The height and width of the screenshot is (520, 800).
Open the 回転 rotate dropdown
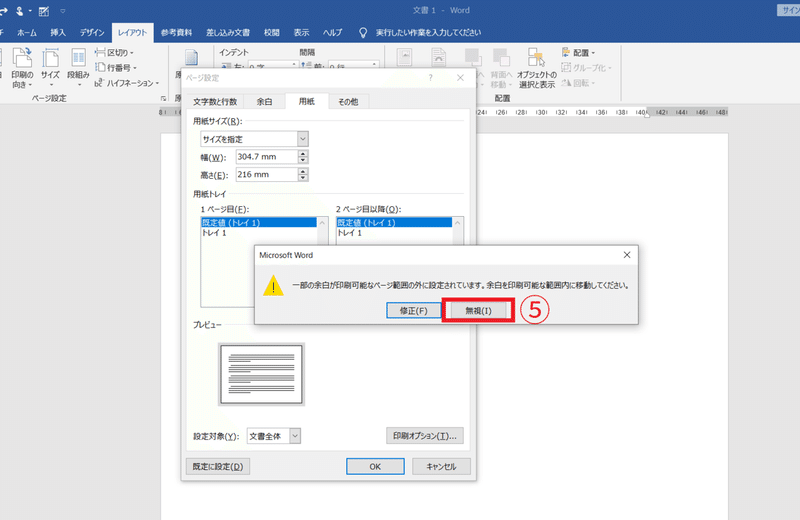[579, 83]
